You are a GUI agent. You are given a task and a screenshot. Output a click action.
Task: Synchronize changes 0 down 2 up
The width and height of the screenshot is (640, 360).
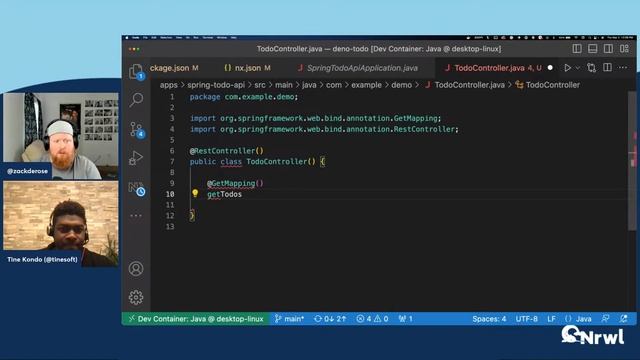pos(330,319)
